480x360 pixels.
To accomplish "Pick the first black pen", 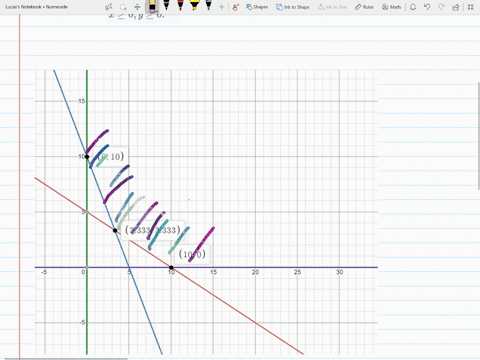I will click(166, 5).
